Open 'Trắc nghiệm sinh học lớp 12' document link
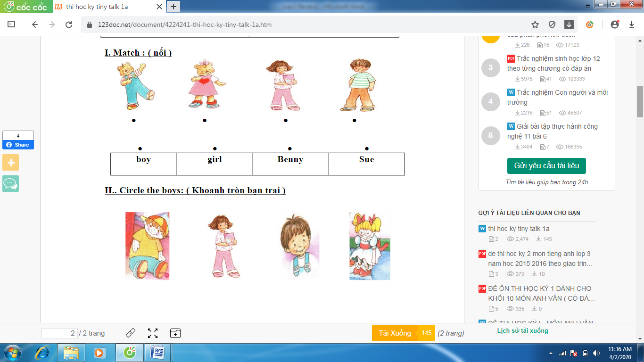The width and height of the screenshot is (644, 362). tap(554, 64)
